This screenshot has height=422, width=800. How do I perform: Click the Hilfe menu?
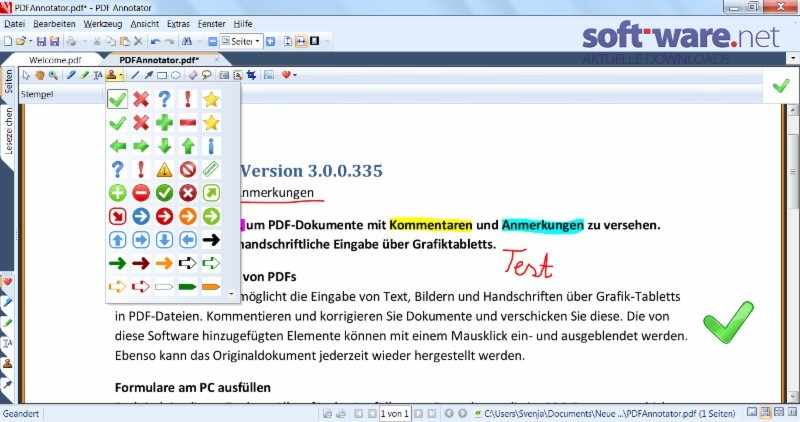click(x=243, y=24)
